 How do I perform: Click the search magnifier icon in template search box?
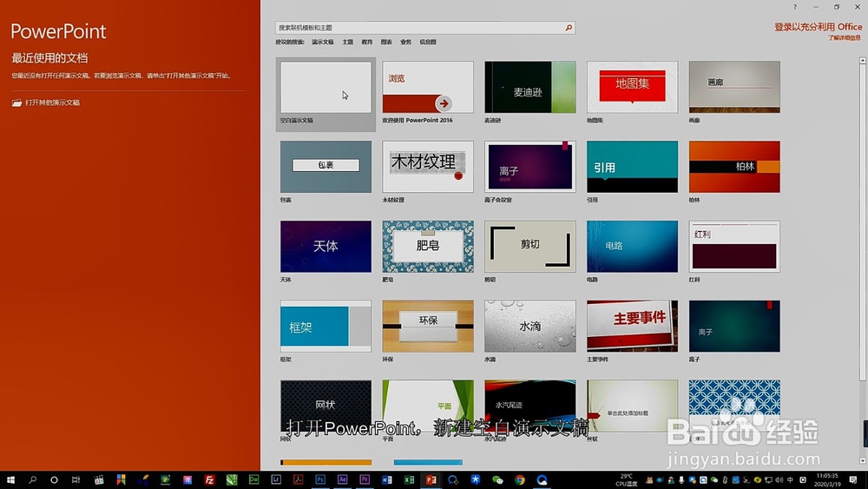[x=569, y=28]
